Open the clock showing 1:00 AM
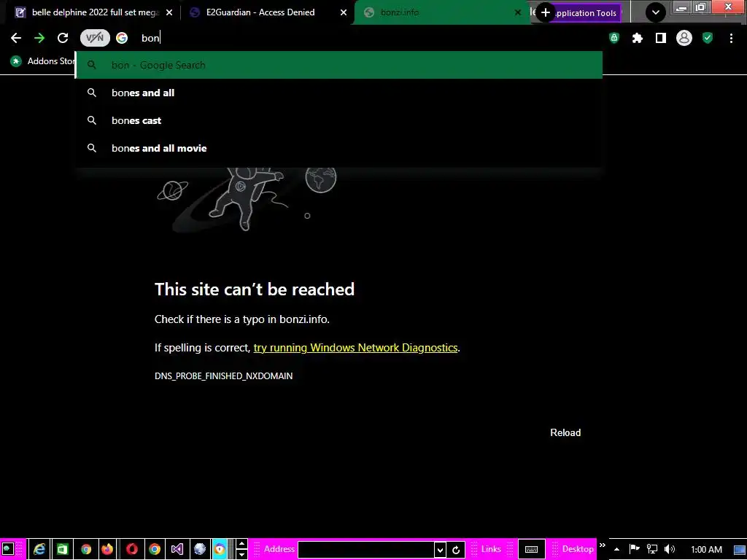Screen dimensions: 747x560 click(706, 550)
